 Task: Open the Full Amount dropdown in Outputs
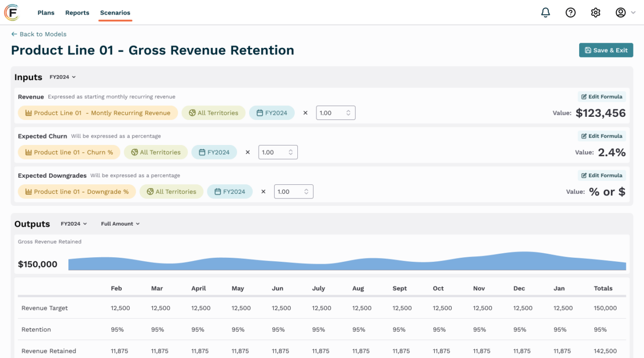click(120, 224)
